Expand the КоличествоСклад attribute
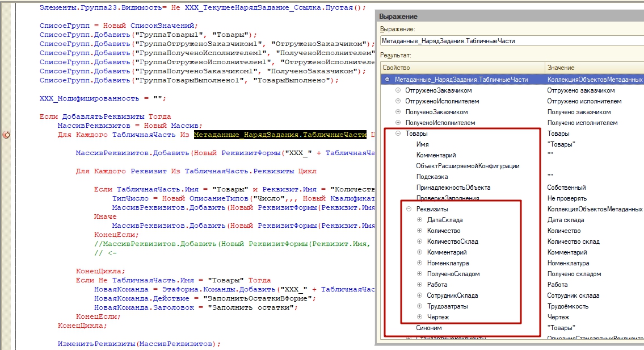The image size is (644, 350). tap(419, 241)
